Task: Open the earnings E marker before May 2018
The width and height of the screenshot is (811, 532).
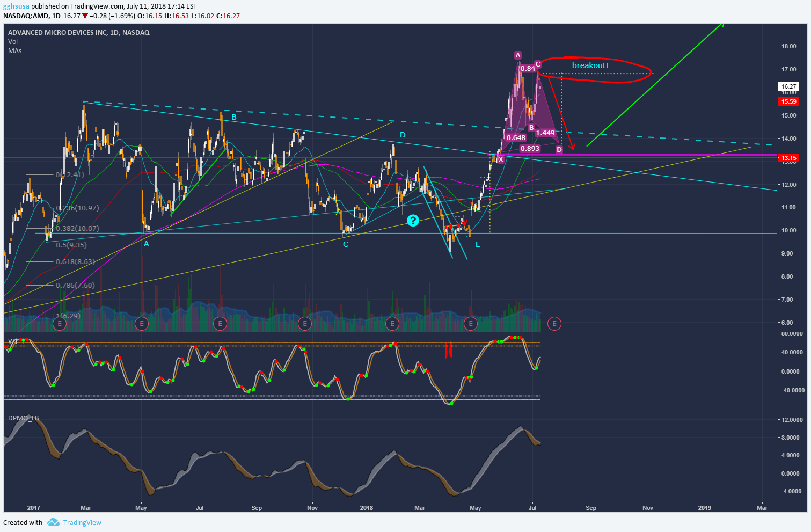Action: (471, 323)
